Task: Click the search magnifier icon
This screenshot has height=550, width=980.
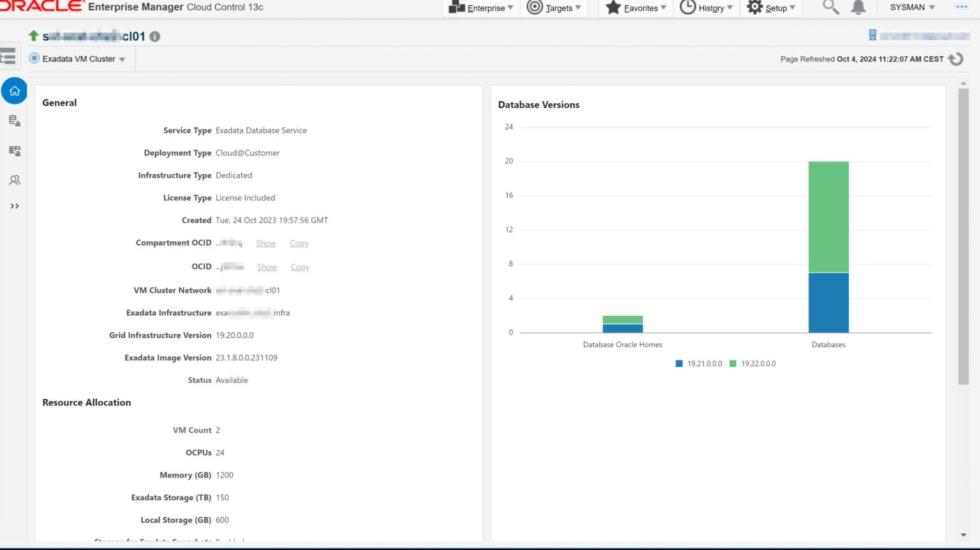Action: click(830, 8)
